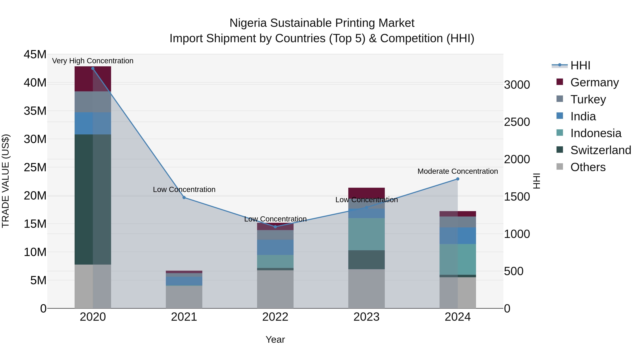Click the 2020 x-axis tick label
The image size is (644, 362).
coord(93,317)
